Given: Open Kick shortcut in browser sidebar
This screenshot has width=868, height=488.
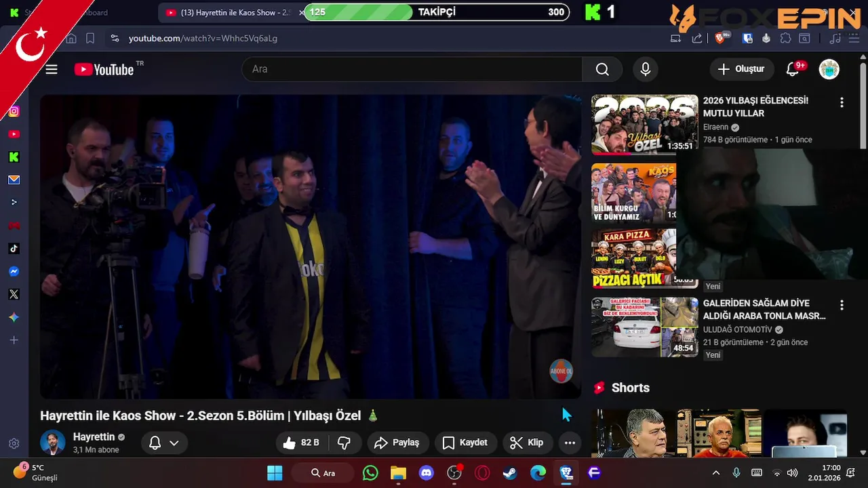Looking at the screenshot, I should click(14, 157).
